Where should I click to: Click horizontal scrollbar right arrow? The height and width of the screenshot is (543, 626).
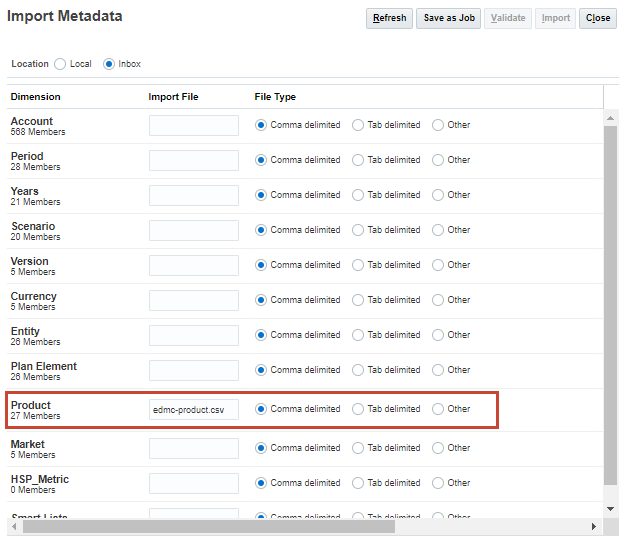click(594, 527)
